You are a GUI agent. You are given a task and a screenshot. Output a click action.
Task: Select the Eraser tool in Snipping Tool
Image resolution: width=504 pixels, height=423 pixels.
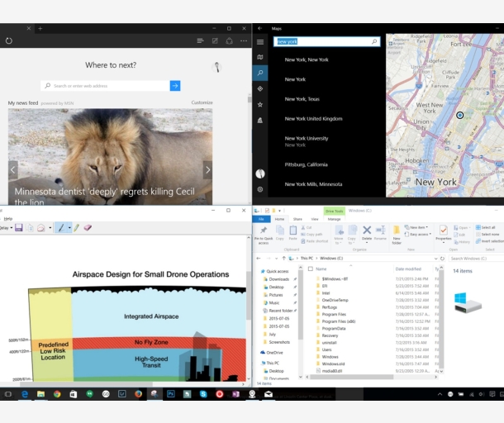tap(88, 228)
